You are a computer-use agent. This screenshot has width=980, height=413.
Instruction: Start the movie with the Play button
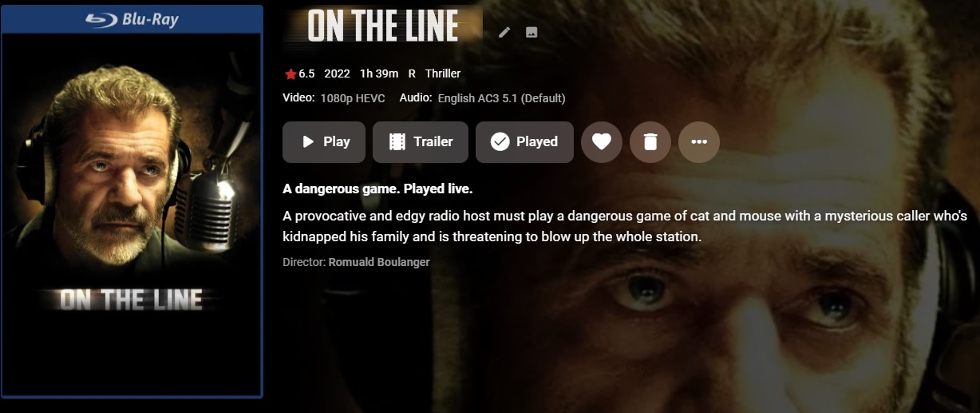[x=324, y=142]
